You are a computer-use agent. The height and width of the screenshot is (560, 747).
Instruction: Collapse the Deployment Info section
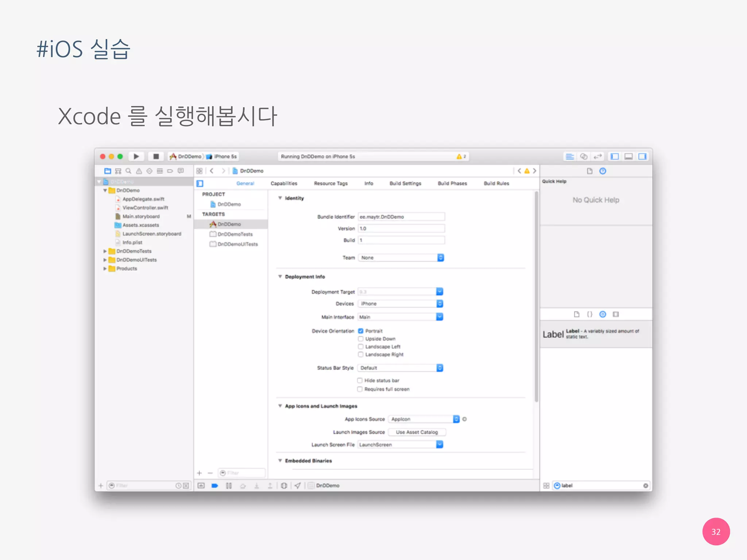[x=280, y=277]
